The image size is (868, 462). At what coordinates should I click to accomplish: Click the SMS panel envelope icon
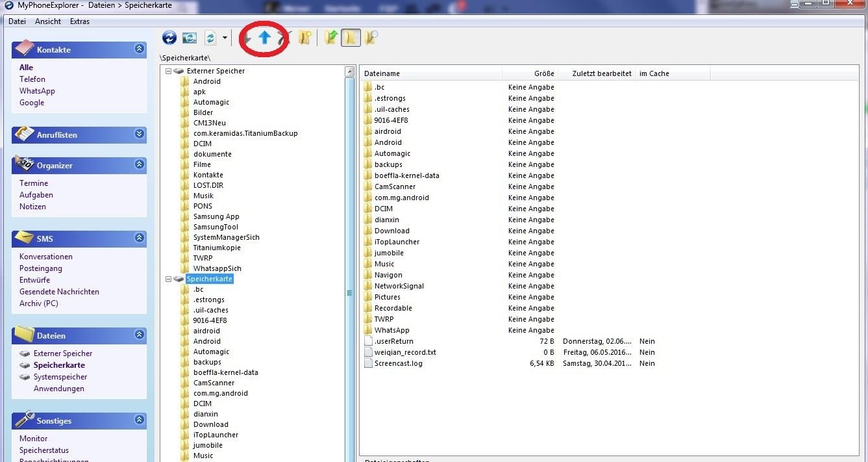(x=24, y=238)
